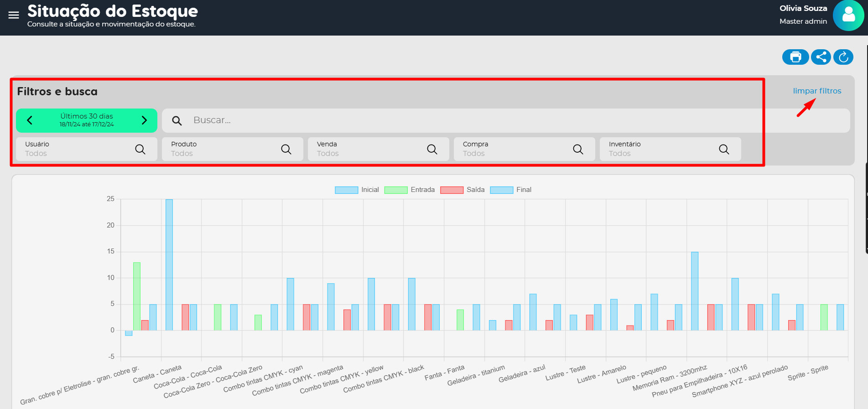Hide the Saída series via legend

[462, 190]
